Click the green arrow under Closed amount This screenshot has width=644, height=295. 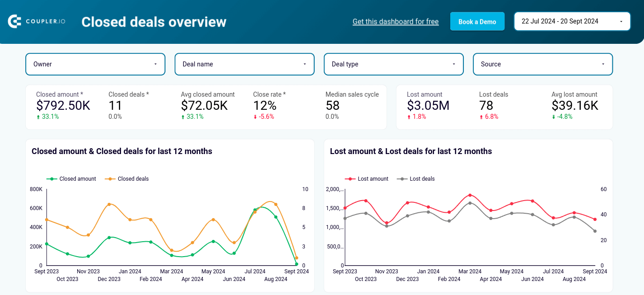38,117
